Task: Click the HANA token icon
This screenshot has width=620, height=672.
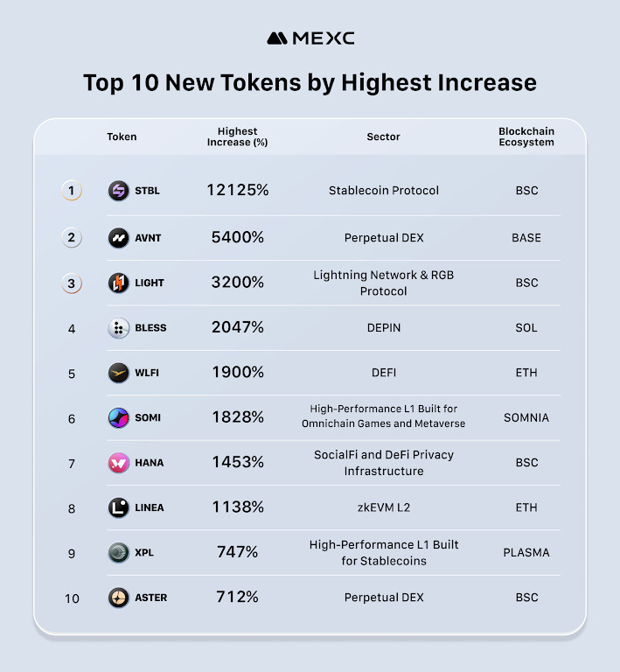Action: [119, 463]
